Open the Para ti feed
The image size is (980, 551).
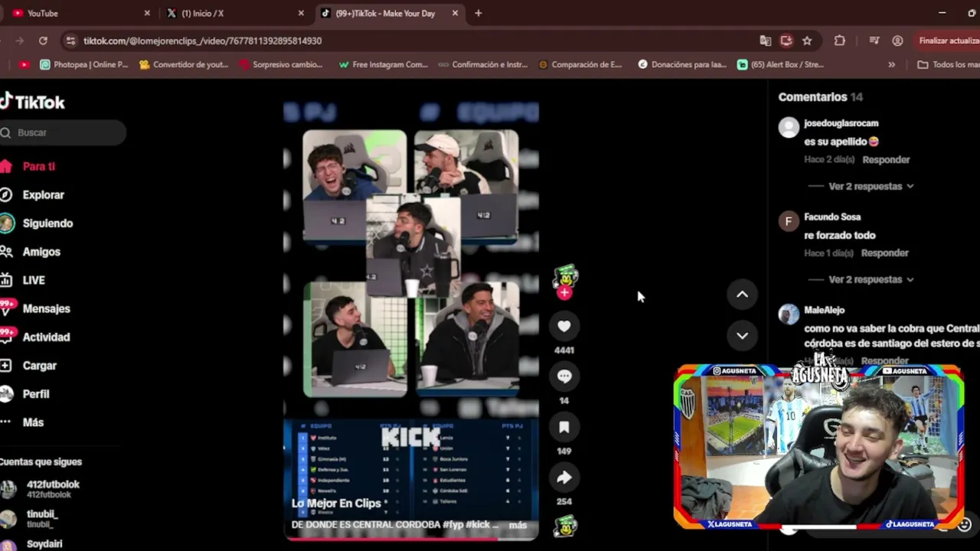[38, 166]
